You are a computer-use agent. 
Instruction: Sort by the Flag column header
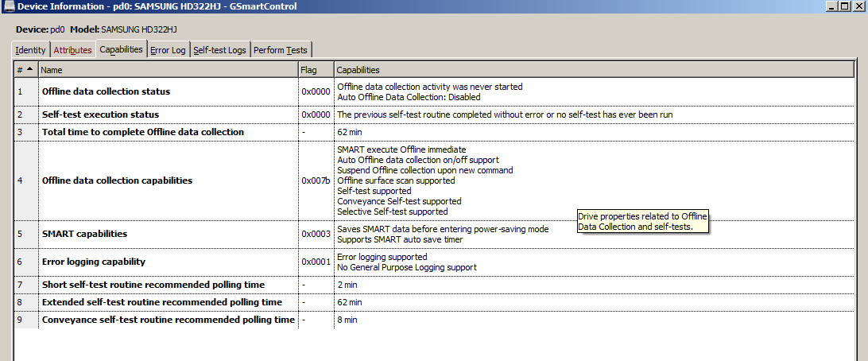316,70
